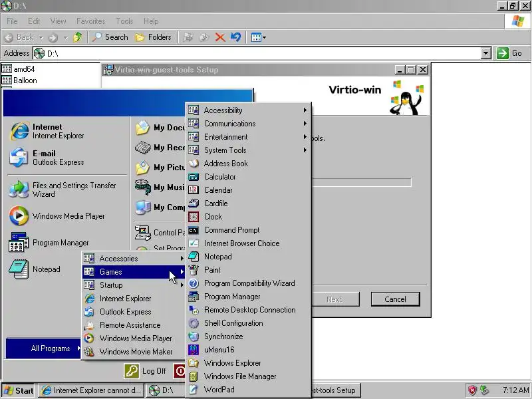Open Shell Configuration
This screenshot has height=399, width=532.
[248, 323]
